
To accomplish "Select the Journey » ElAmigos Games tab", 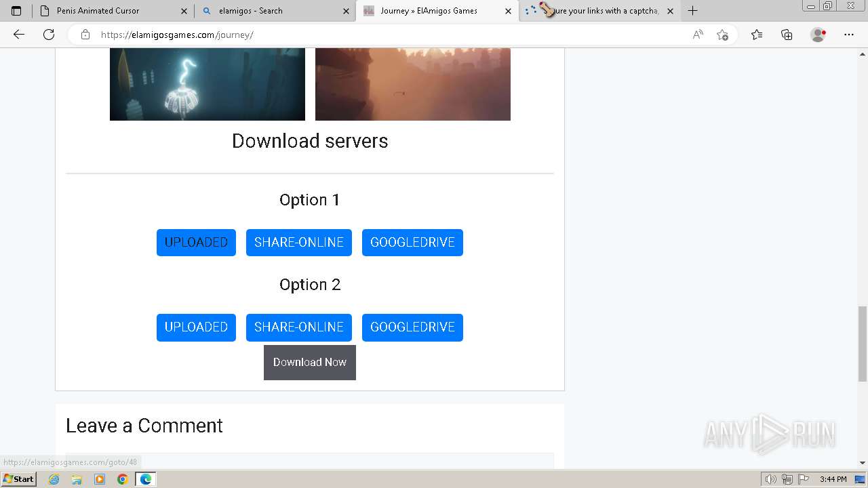I will [437, 11].
